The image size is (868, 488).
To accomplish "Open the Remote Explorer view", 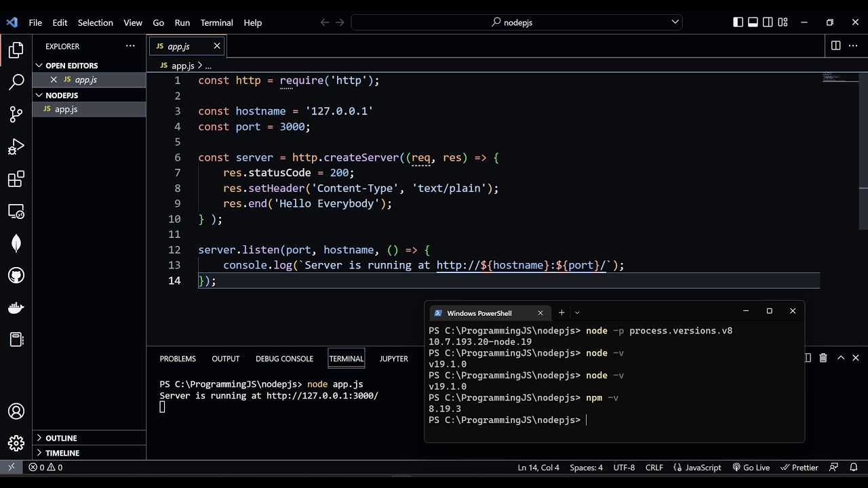I will point(16,211).
